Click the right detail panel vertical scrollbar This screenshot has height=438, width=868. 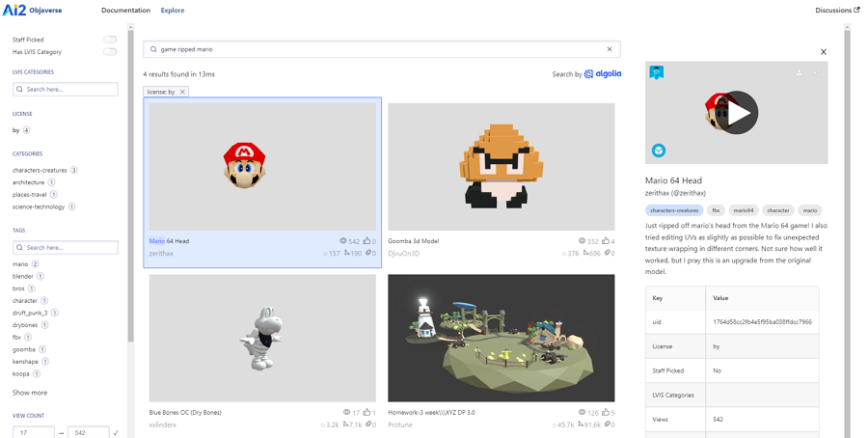click(847, 233)
